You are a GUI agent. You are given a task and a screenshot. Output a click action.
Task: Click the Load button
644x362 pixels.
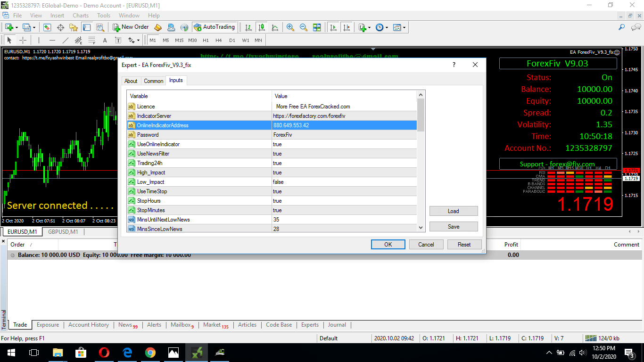click(453, 211)
